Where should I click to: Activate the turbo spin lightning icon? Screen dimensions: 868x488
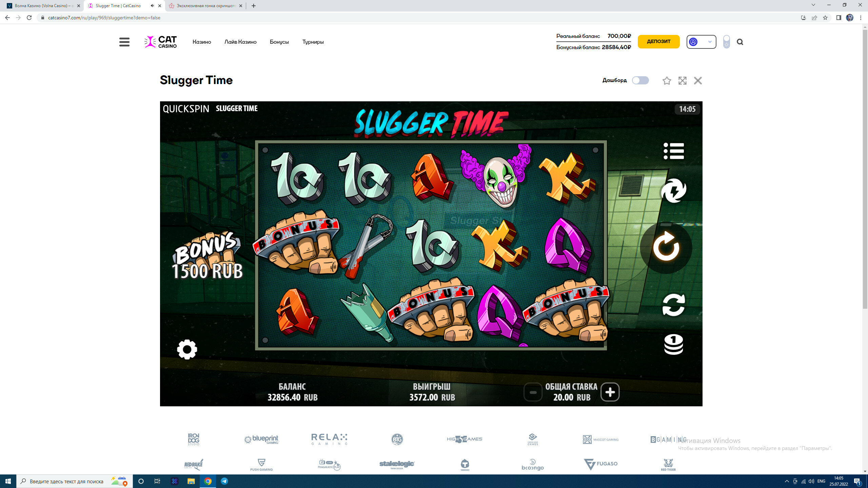pyautogui.click(x=673, y=191)
